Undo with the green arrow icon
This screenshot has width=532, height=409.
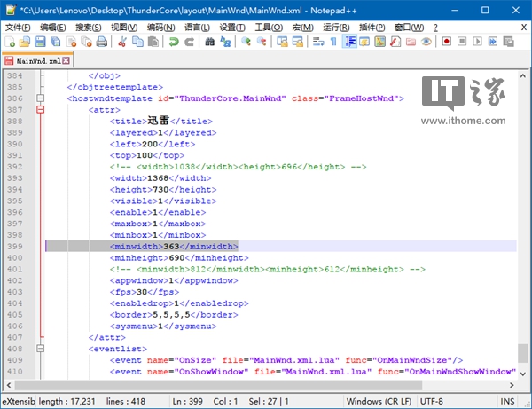pos(174,42)
